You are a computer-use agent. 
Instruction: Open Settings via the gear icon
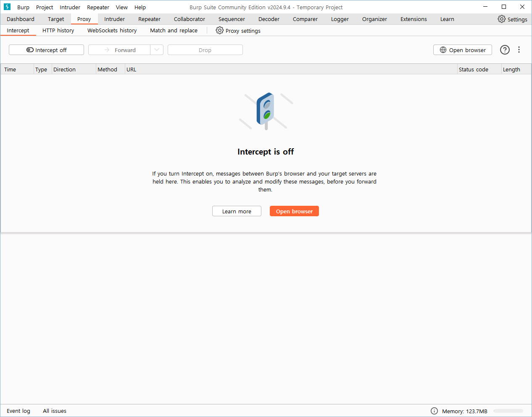(502, 19)
